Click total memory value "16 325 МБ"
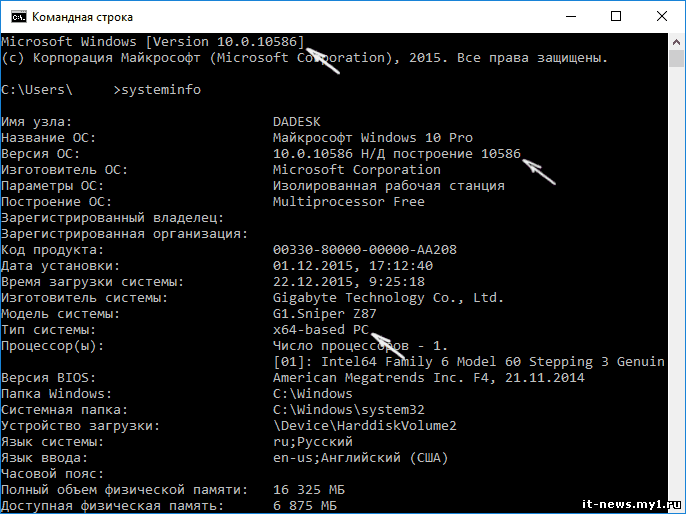686x514 pixels. tap(309, 490)
